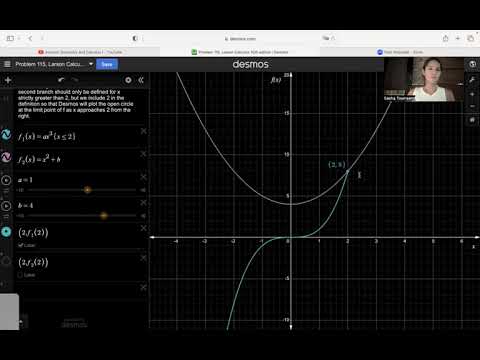480x360 pixels.
Task: Delete the f1(x) expression
Action: (143, 131)
